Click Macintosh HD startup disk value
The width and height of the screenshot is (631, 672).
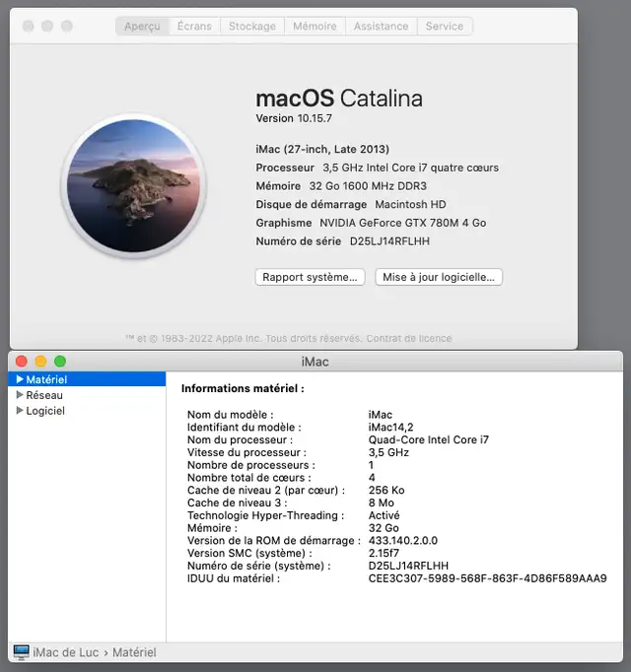[410, 204]
